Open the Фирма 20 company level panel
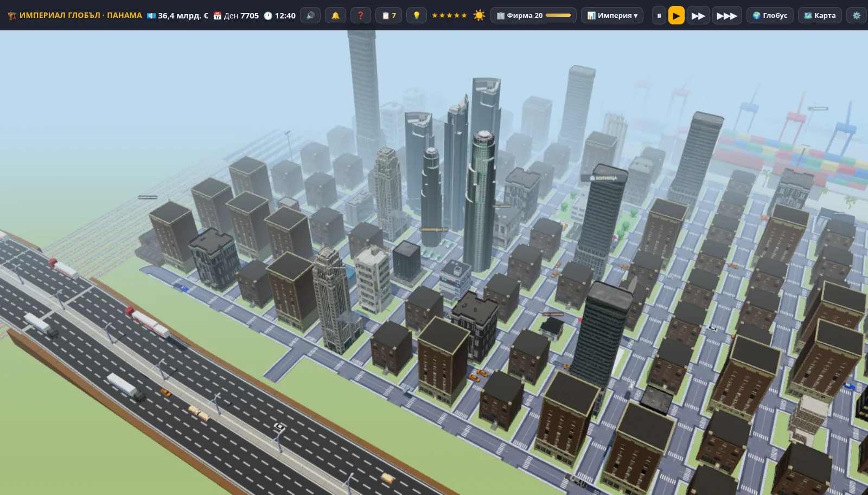 pos(533,15)
